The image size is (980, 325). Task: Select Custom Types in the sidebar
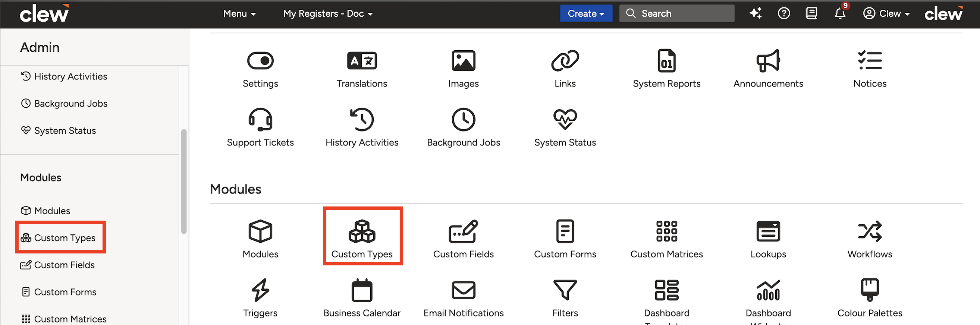pos(58,237)
